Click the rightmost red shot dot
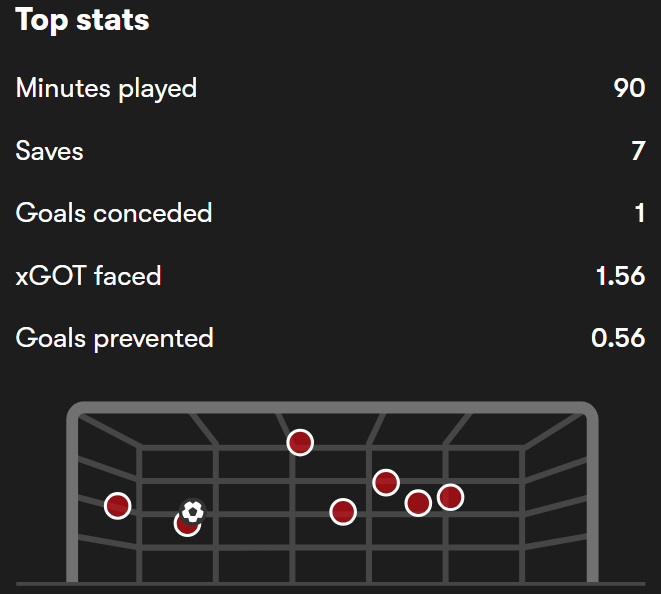 click(x=450, y=497)
